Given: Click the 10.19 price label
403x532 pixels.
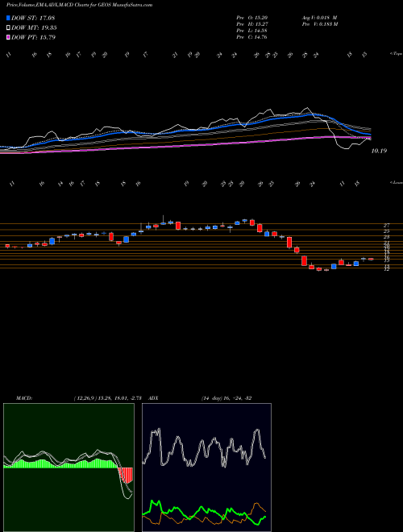Looking at the screenshot, I should point(379,151).
